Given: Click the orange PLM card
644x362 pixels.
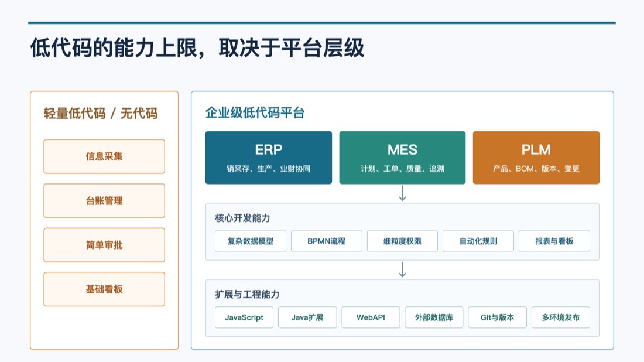Looking at the screenshot, I should tap(536, 158).
